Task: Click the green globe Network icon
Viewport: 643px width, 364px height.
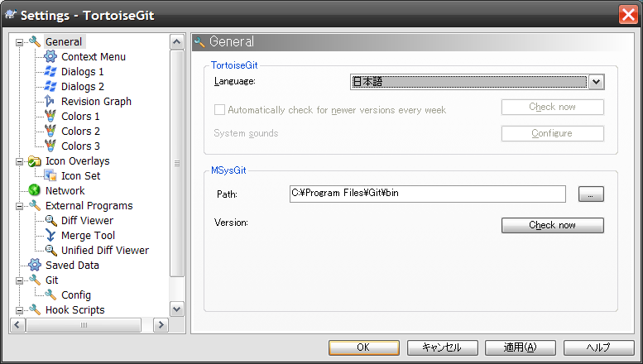Action: [35, 190]
